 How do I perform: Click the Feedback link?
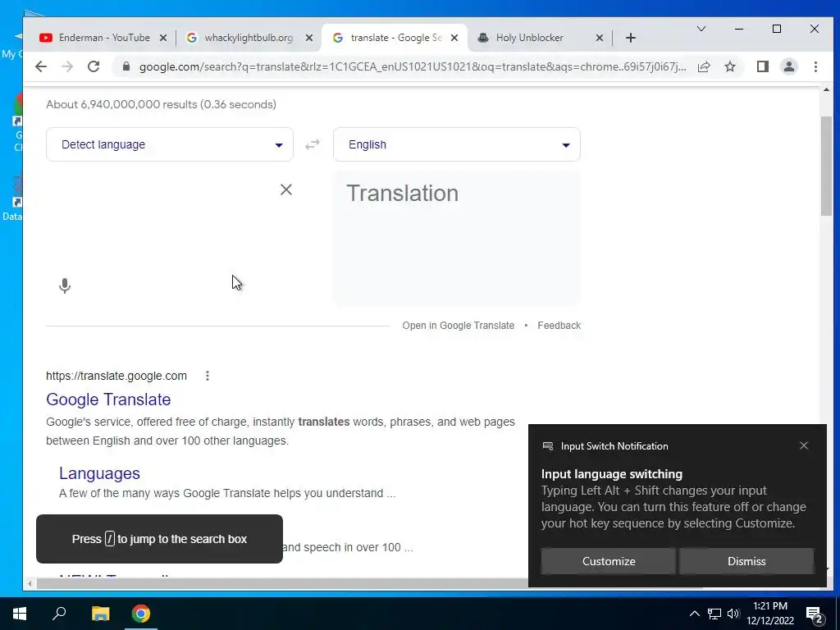559,326
